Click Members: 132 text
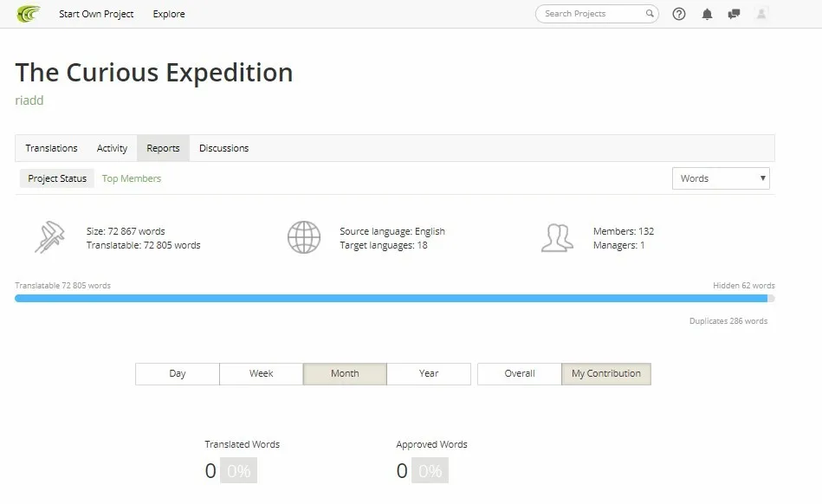This screenshot has height=504, width=822. click(x=624, y=231)
